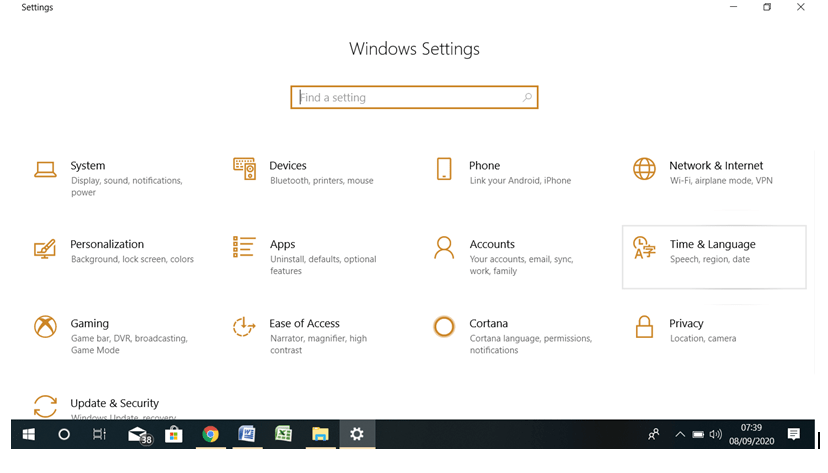Viewport: 828px width, 473px height.
Task: Open the Action Center notifications icon
Action: click(793, 434)
